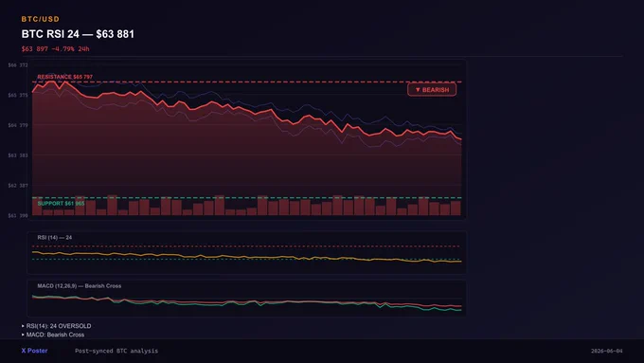Click the 'Post-synced BTC analysis' footer text
Screen dimensions: 644x363
[116, 351]
